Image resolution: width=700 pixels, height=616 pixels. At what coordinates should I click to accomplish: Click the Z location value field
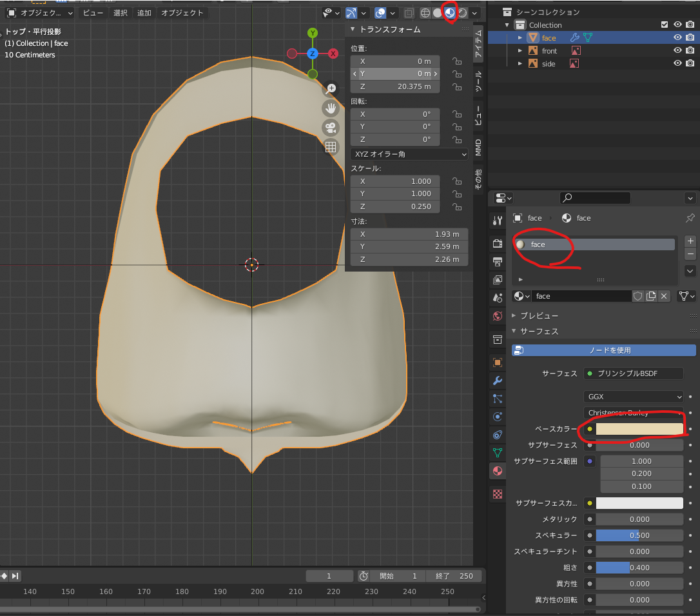tap(395, 87)
